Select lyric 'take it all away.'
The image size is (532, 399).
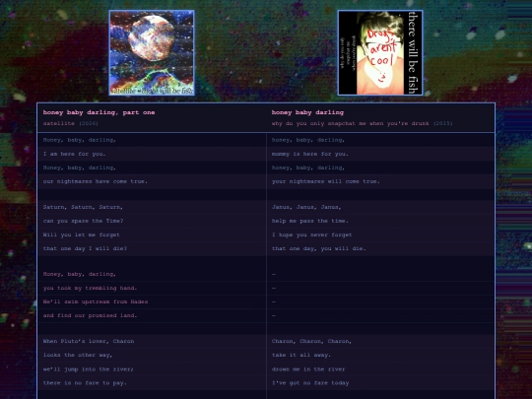coord(300,356)
